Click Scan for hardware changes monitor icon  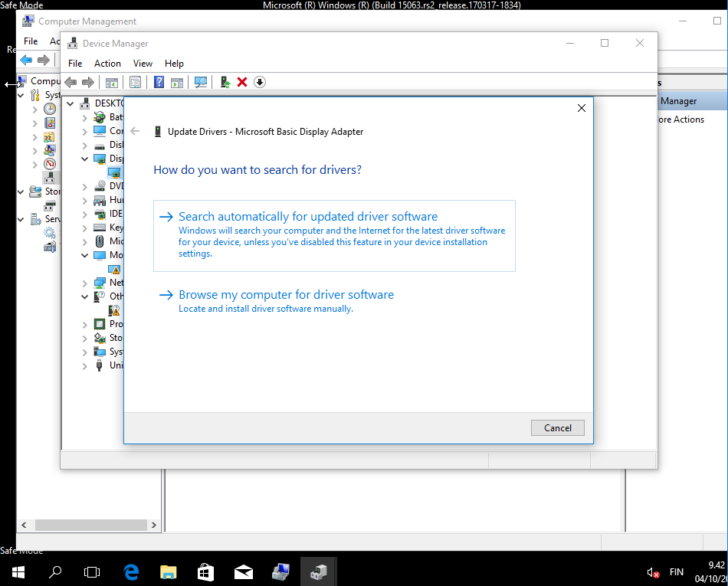(x=201, y=83)
